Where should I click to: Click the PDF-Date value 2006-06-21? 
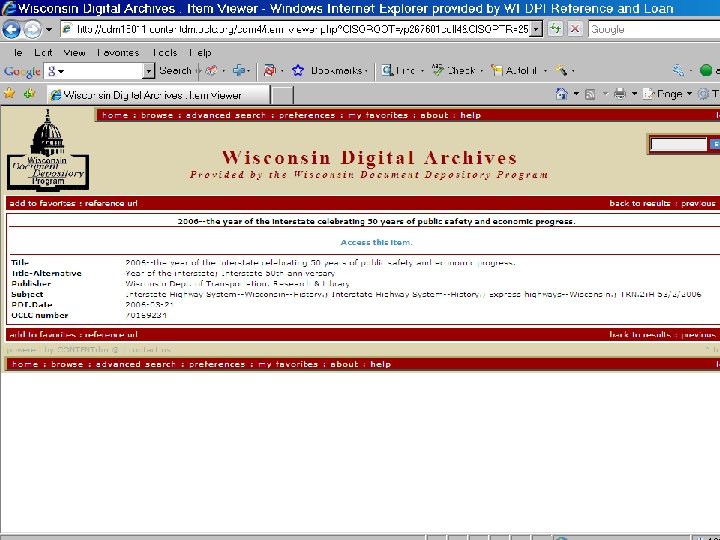point(149,305)
